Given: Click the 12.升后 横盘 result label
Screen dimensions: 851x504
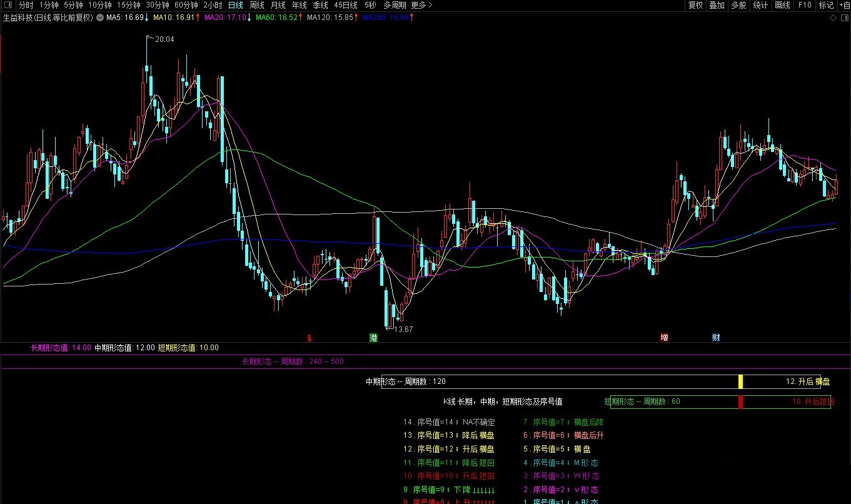Looking at the screenshot, I should 808,381.
